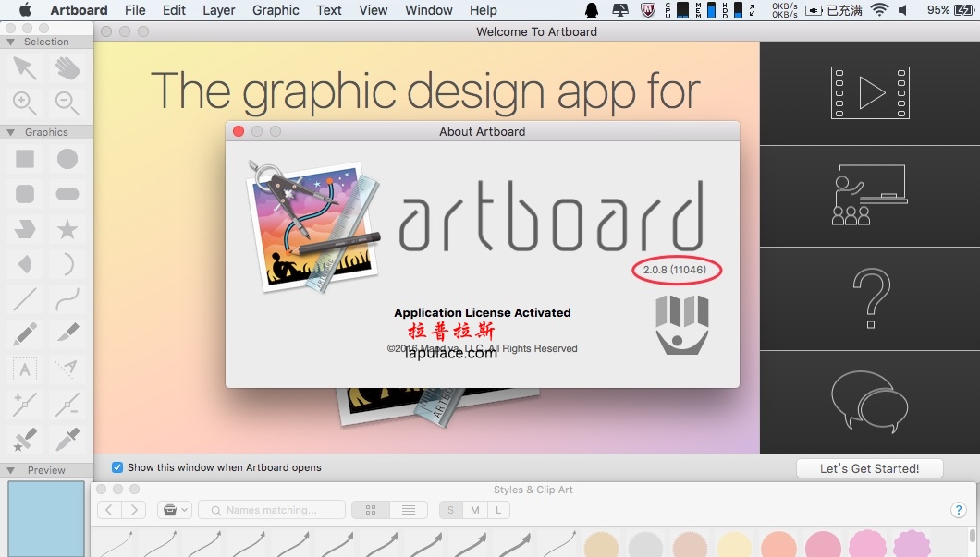Choose the text box tool

25,369
